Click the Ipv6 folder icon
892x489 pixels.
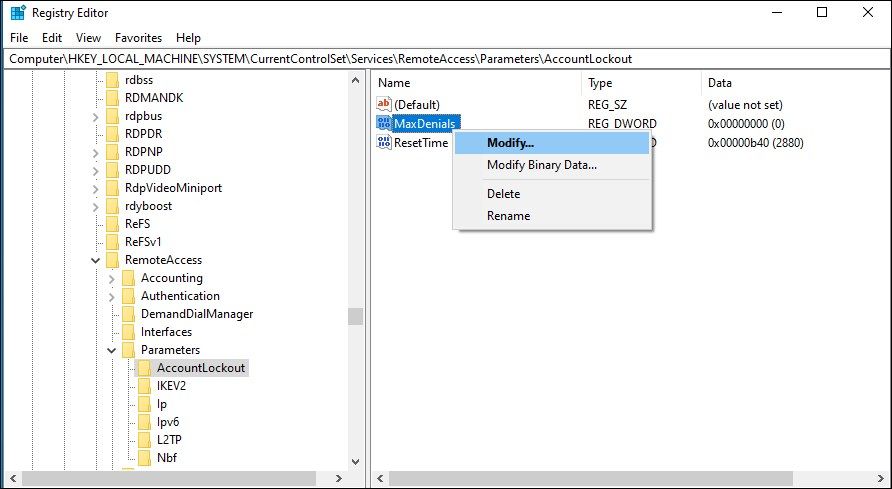144,422
